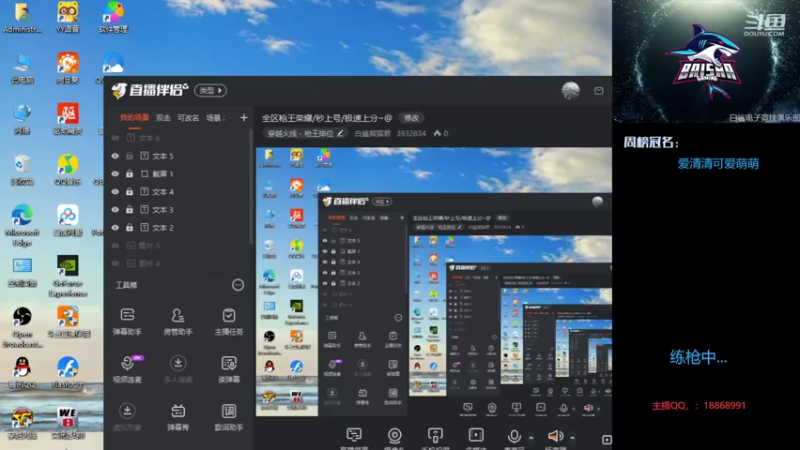Add a camera source from bottom bar

394,438
